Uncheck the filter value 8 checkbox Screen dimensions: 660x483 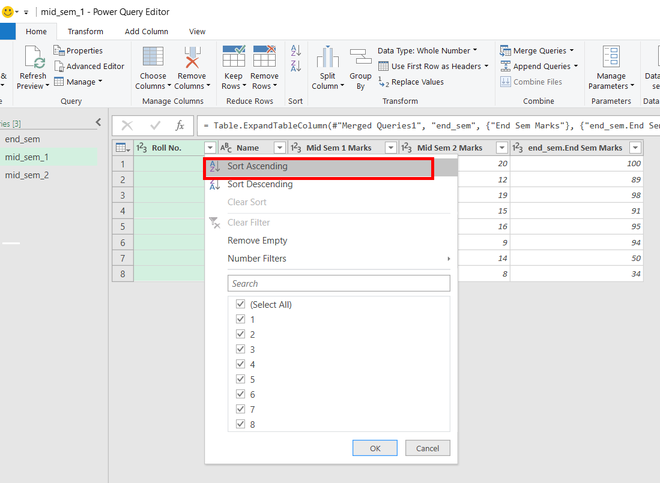(240, 424)
